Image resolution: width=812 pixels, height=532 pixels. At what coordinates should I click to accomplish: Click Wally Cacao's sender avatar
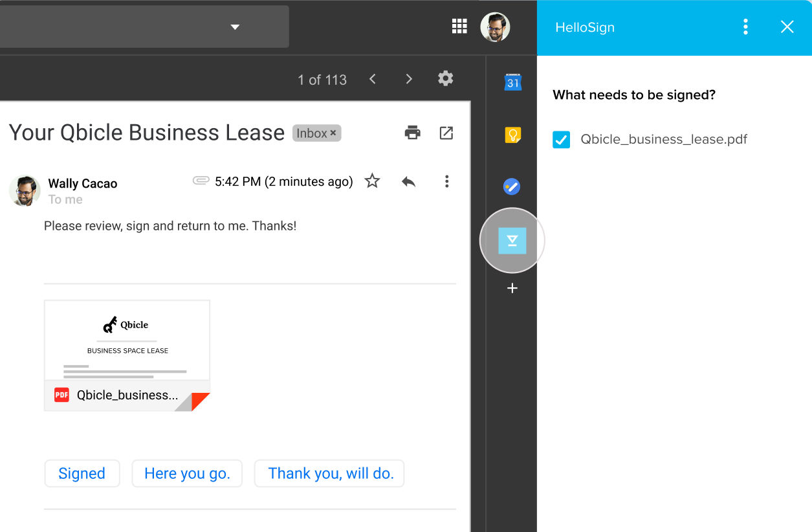tap(25, 190)
